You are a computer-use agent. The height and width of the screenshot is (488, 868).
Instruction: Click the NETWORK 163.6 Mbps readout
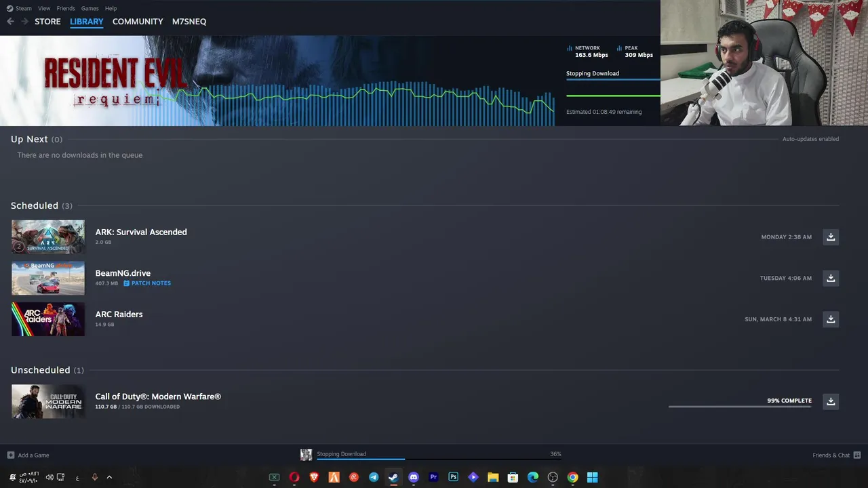coord(588,52)
